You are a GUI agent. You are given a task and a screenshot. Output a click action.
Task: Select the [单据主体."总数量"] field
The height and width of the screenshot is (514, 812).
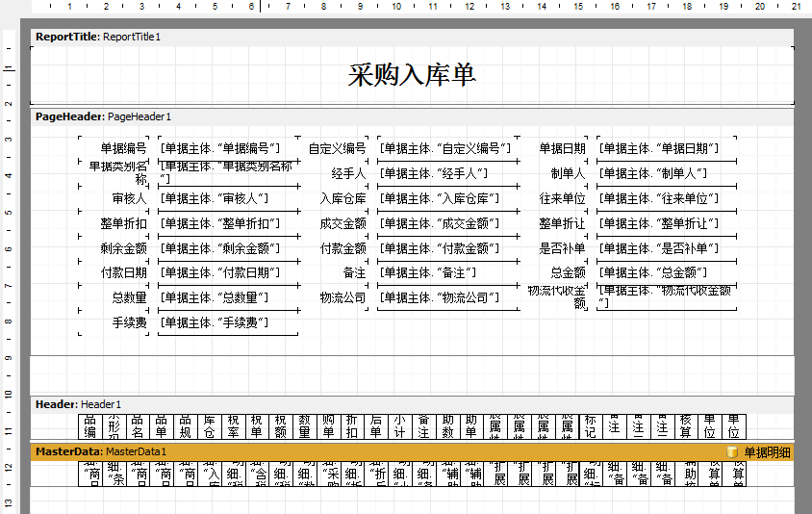tap(228, 297)
